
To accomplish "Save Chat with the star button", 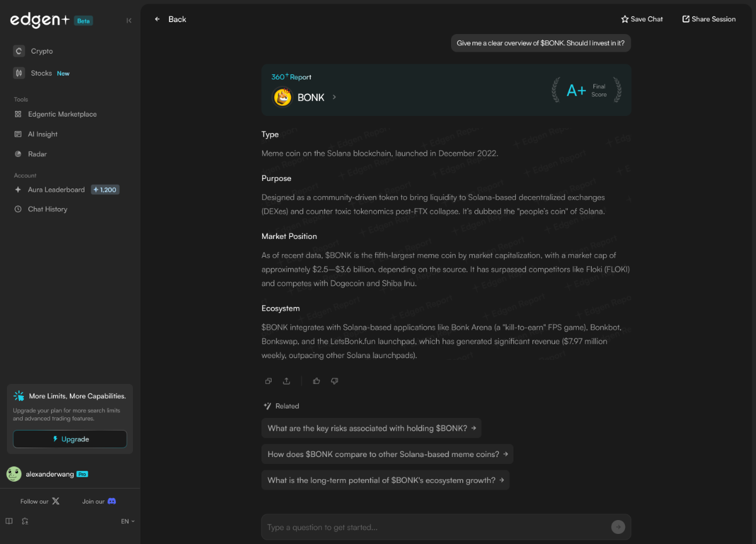I will tap(642, 20).
